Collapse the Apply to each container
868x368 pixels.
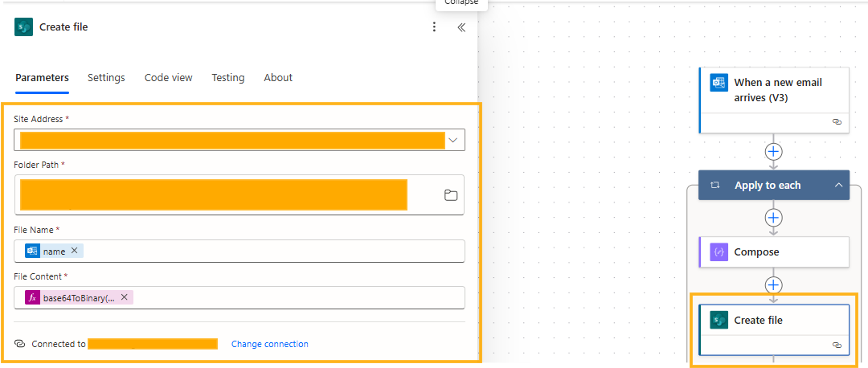(838, 186)
